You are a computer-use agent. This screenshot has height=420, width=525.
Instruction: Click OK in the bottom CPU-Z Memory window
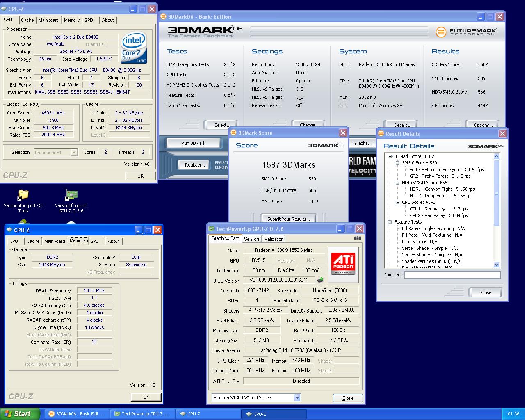146,397
